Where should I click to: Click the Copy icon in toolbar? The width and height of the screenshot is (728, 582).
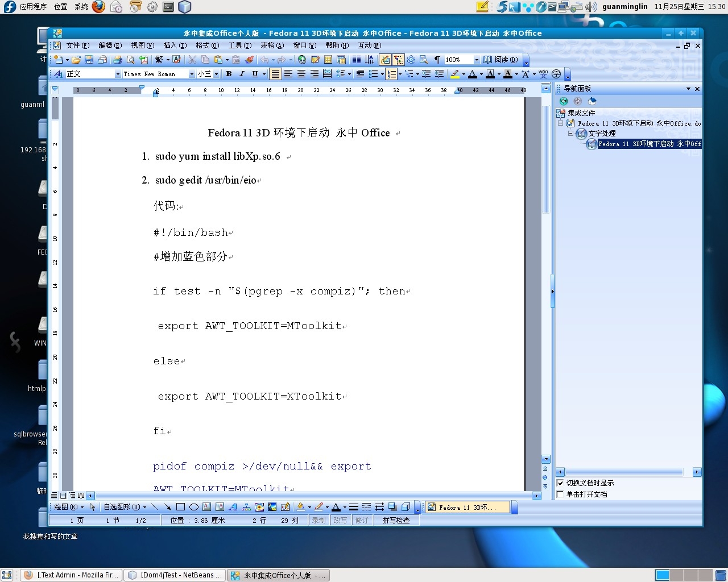click(x=205, y=60)
